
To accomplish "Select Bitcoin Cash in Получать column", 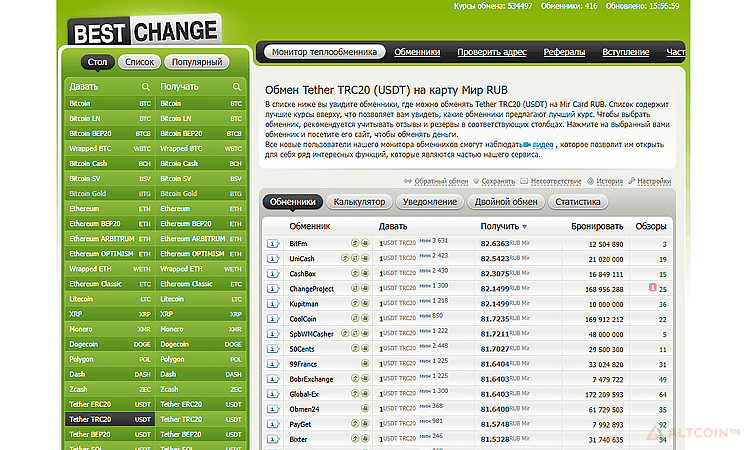I will coord(200,164).
